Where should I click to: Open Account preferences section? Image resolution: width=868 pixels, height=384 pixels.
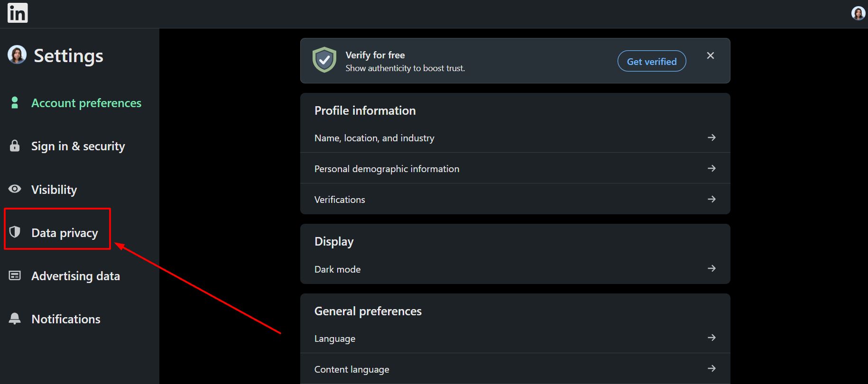pyautogui.click(x=86, y=103)
